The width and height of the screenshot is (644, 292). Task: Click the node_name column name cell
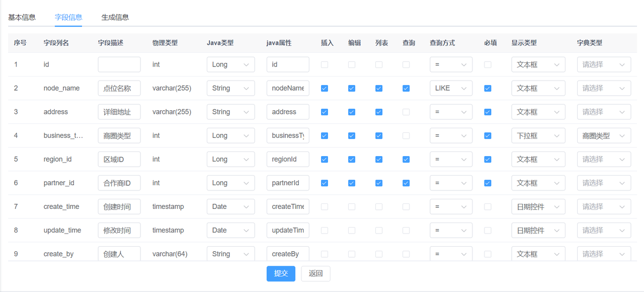pyautogui.click(x=62, y=88)
